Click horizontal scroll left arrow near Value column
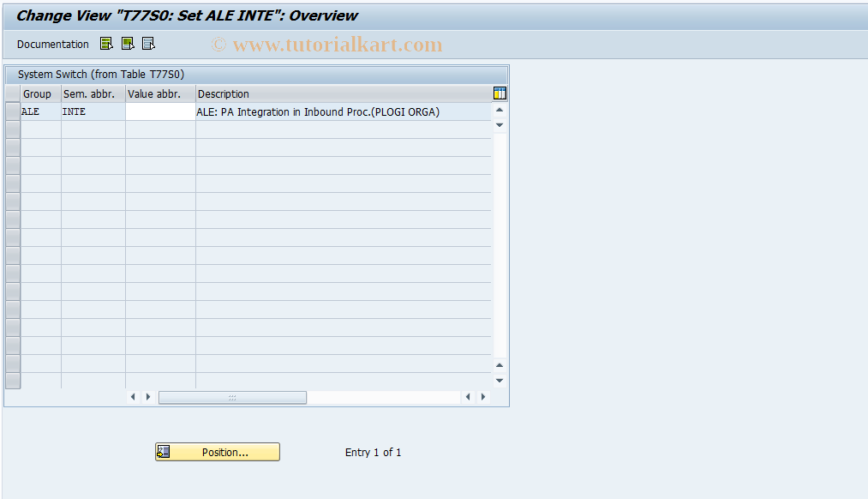 click(133, 397)
